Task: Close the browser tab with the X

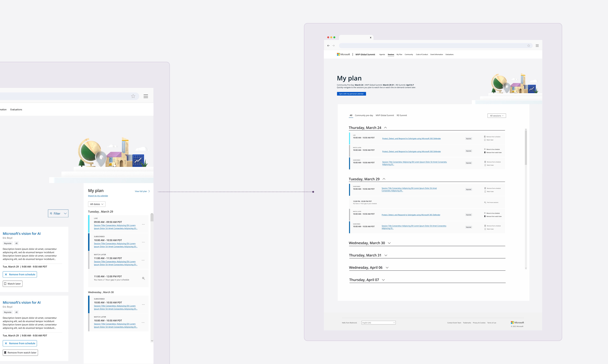Action: (370, 38)
